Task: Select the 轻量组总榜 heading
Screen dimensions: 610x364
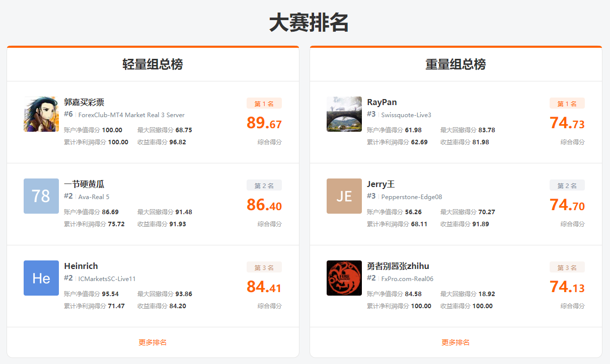Action: (x=152, y=64)
